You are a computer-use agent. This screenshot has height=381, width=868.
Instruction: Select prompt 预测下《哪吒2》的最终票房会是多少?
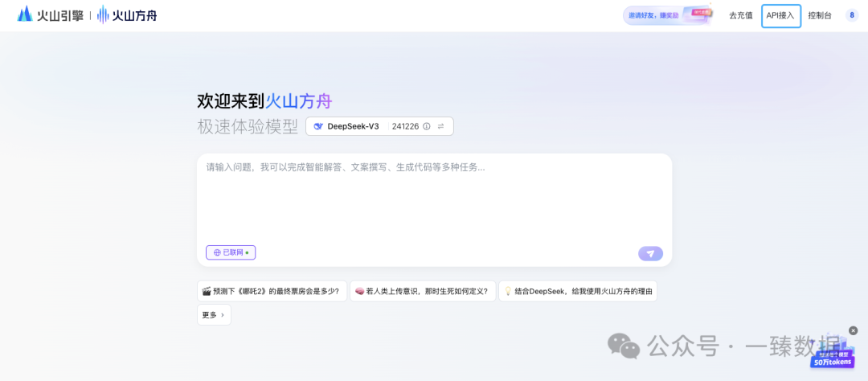pyautogui.click(x=272, y=291)
